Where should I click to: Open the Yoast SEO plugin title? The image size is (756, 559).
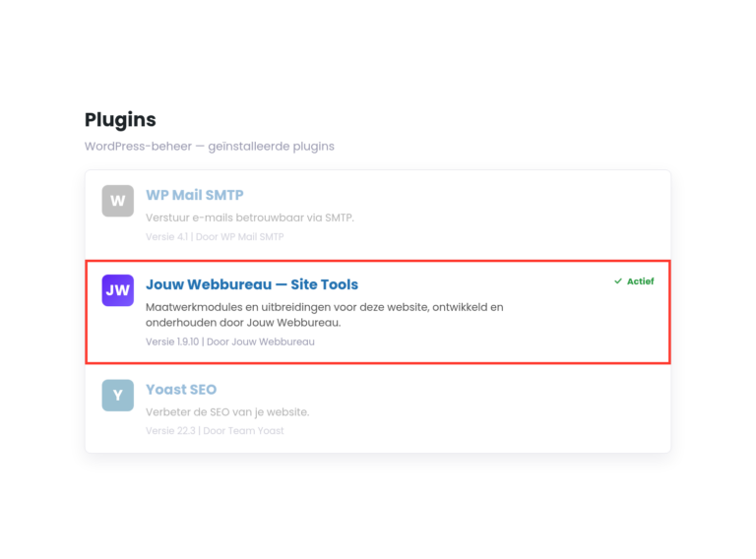tap(181, 390)
